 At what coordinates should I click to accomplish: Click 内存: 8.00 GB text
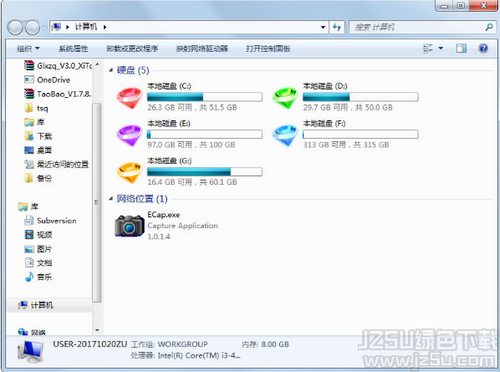[265, 344]
